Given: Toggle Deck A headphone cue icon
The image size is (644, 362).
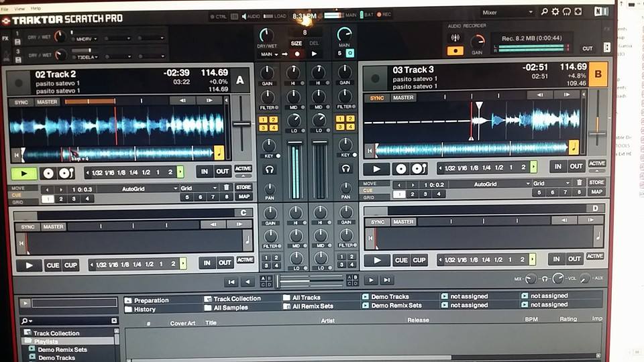Looking at the screenshot, I should pyautogui.click(x=270, y=170).
